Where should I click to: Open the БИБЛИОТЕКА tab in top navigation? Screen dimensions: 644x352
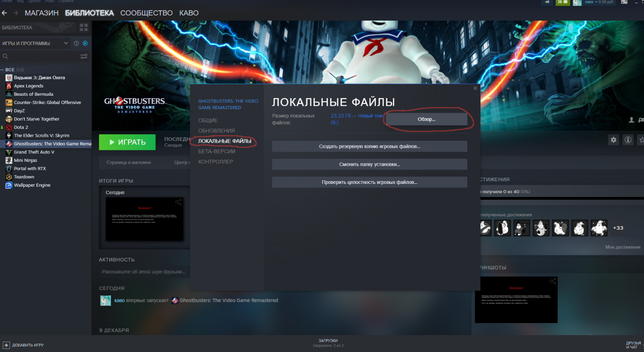tap(90, 13)
